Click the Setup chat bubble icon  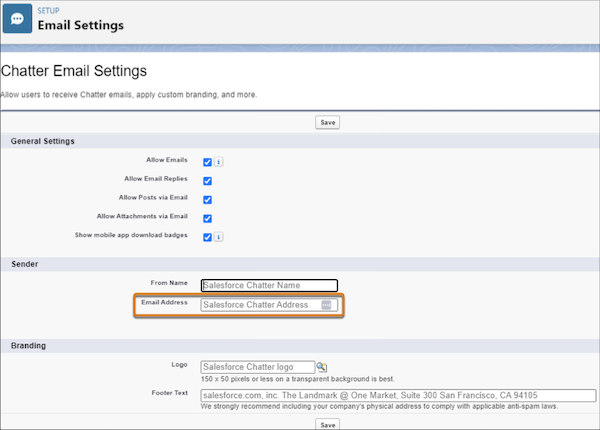(x=18, y=20)
